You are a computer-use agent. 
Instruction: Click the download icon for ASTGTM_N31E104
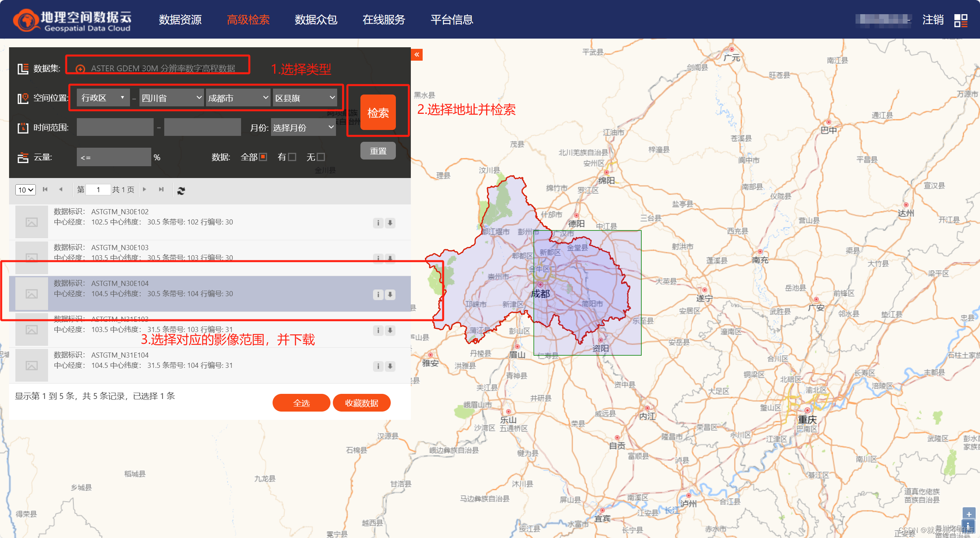[x=390, y=366]
